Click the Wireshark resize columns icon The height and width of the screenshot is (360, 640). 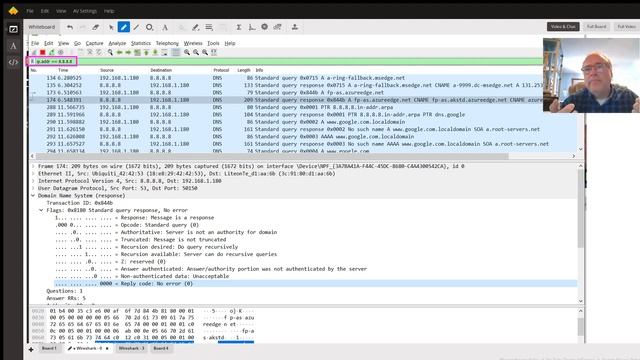pyautogui.click(x=214, y=52)
